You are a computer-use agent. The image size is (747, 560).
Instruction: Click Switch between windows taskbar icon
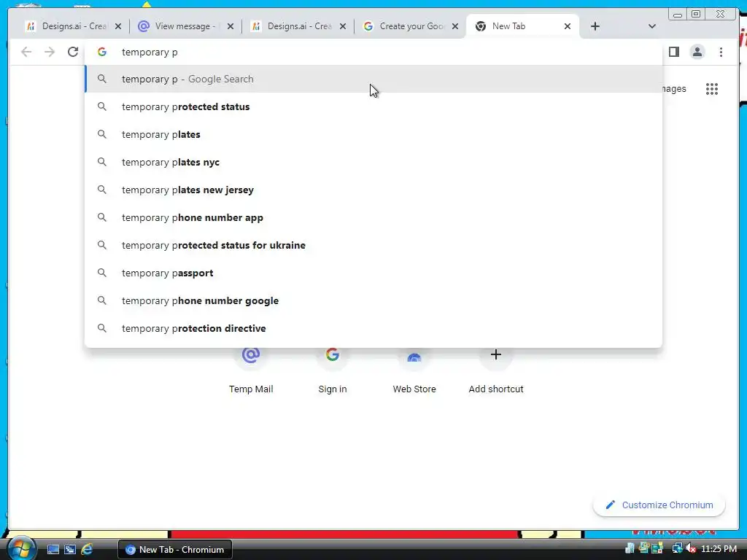point(70,550)
